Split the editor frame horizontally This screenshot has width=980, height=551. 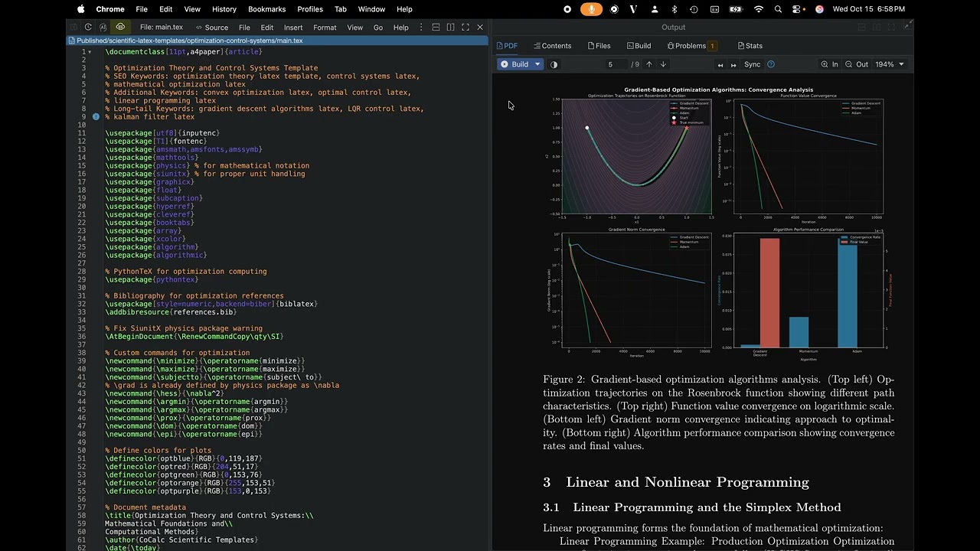click(x=436, y=27)
